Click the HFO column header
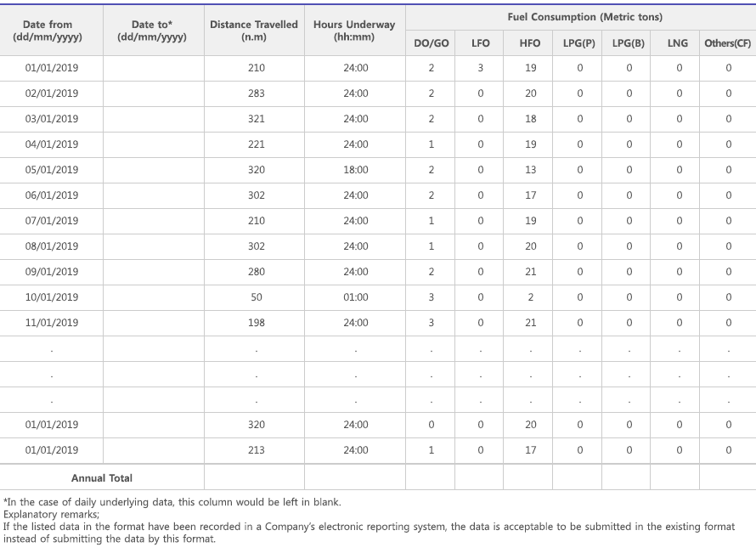The image size is (756, 553). coord(529,43)
